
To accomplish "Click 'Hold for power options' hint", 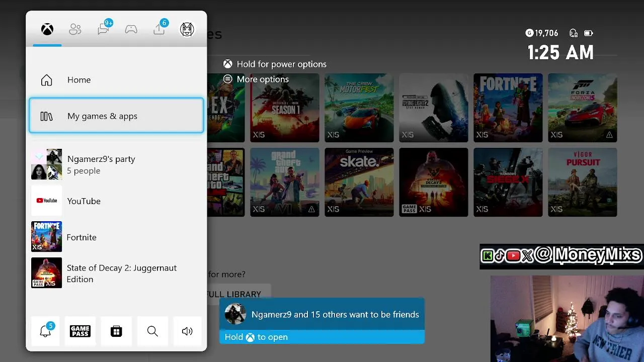I will point(275,64).
